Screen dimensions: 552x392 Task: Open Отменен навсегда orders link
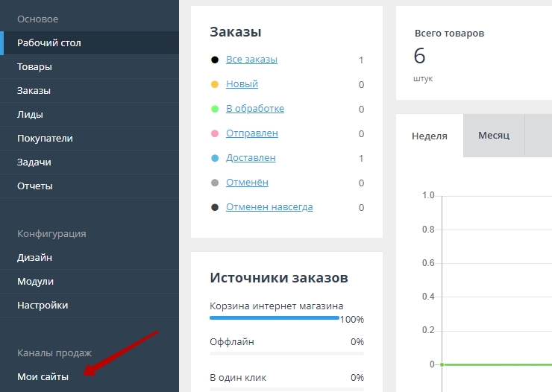[x=269, y=207]
